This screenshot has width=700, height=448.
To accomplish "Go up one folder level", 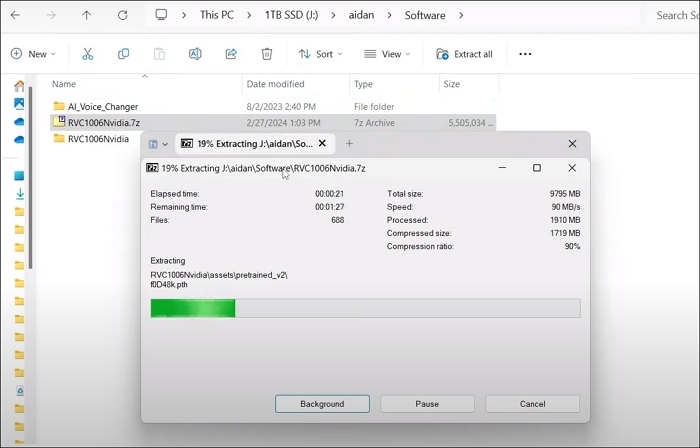I will pos(87,15).
